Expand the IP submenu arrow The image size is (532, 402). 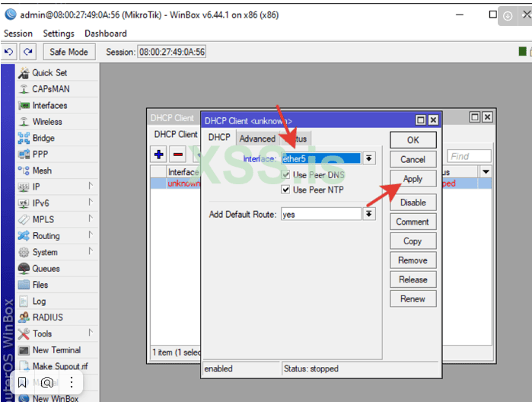click(91, 186)
